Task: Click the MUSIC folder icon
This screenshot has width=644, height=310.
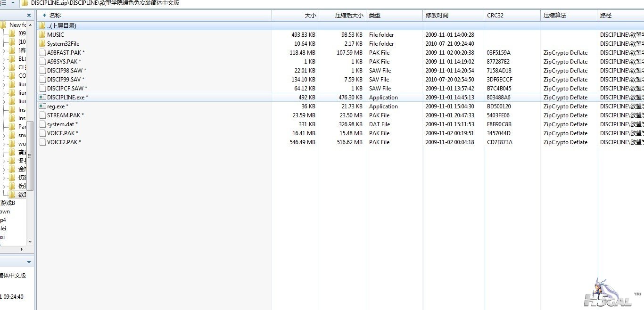Action: coord(42,34)
